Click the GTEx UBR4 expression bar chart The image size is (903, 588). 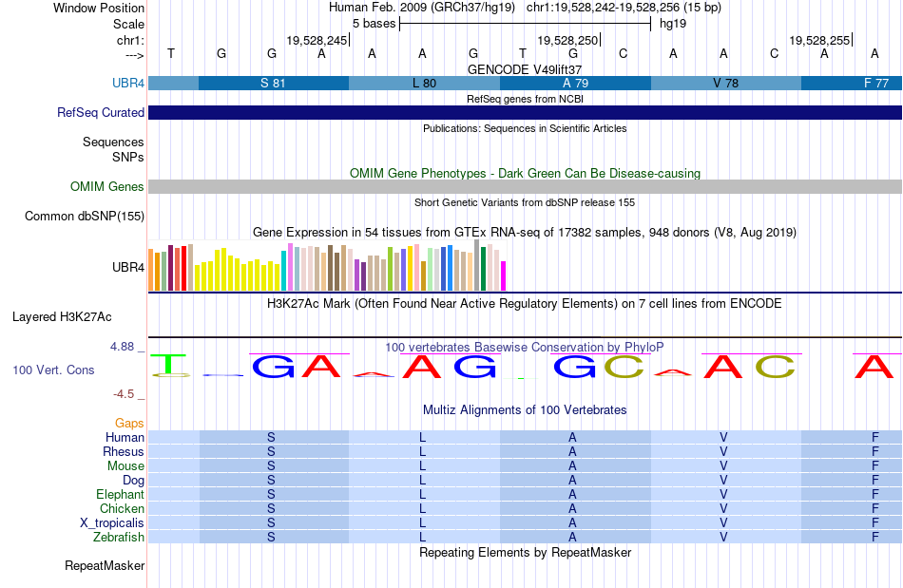click(327, 266)
